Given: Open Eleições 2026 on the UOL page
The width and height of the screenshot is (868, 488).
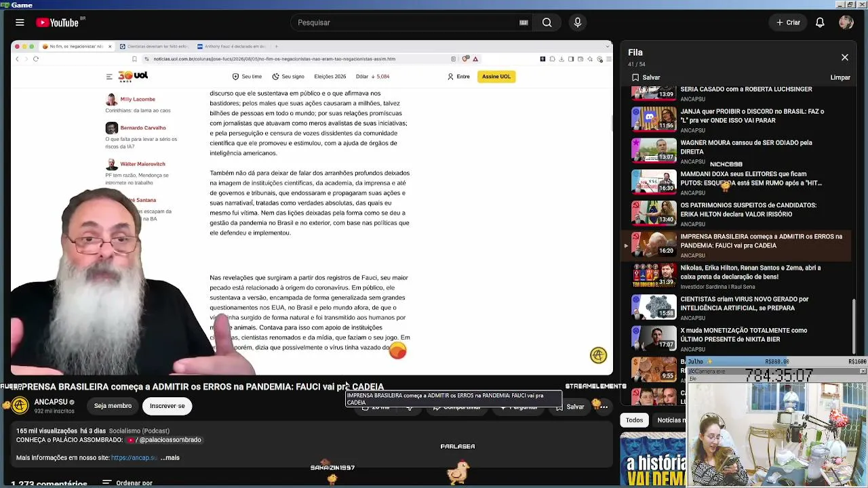Looking at the screenshot, I should 330,77.
